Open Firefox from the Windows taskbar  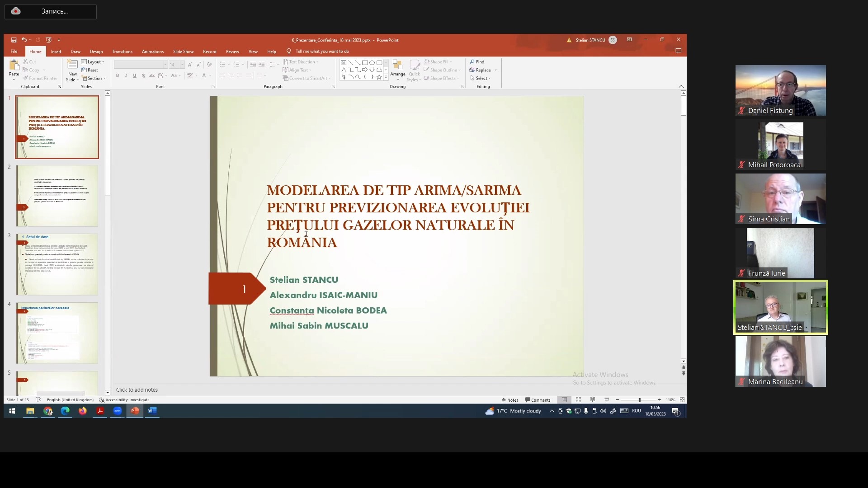pyautogui.click(x=82, y=411)
